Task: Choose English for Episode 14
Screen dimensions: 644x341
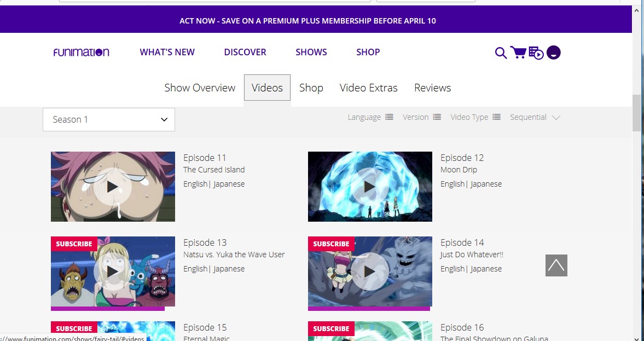Action: (x=452, y=269)
